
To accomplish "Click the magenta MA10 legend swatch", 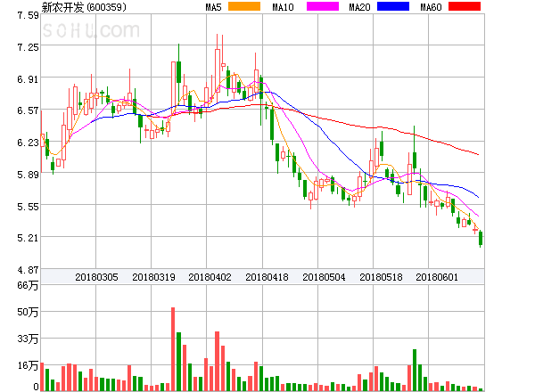I will 323,6.
